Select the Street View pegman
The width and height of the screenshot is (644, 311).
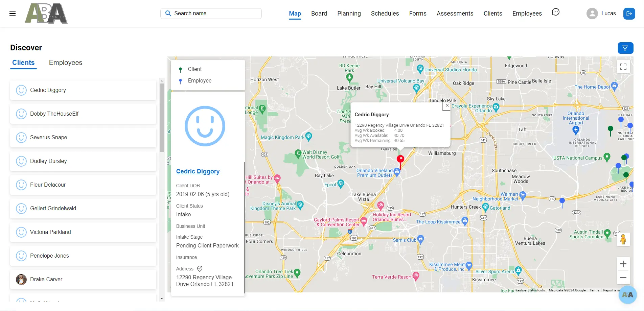623,239
